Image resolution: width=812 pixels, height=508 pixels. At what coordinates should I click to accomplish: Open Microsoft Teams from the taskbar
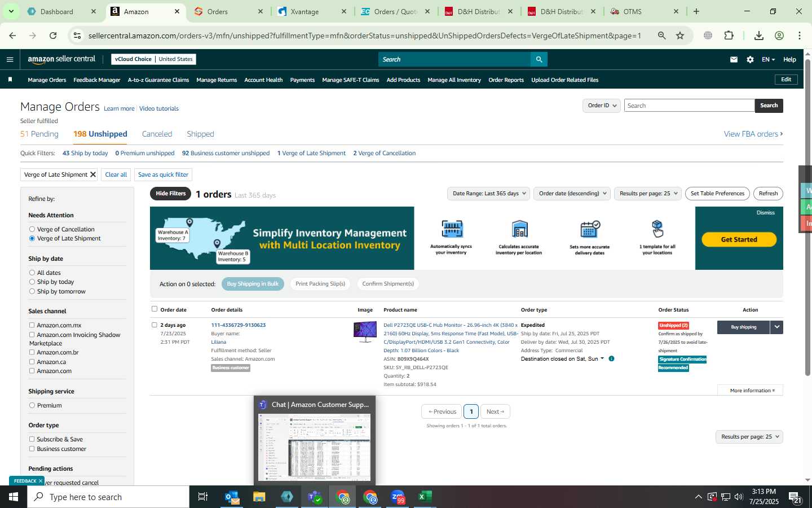coord(315,497)
